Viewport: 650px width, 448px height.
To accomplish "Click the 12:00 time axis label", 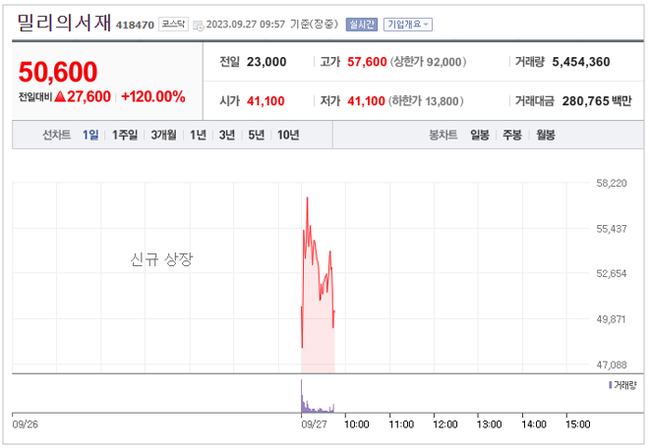I will click(445, 424).
